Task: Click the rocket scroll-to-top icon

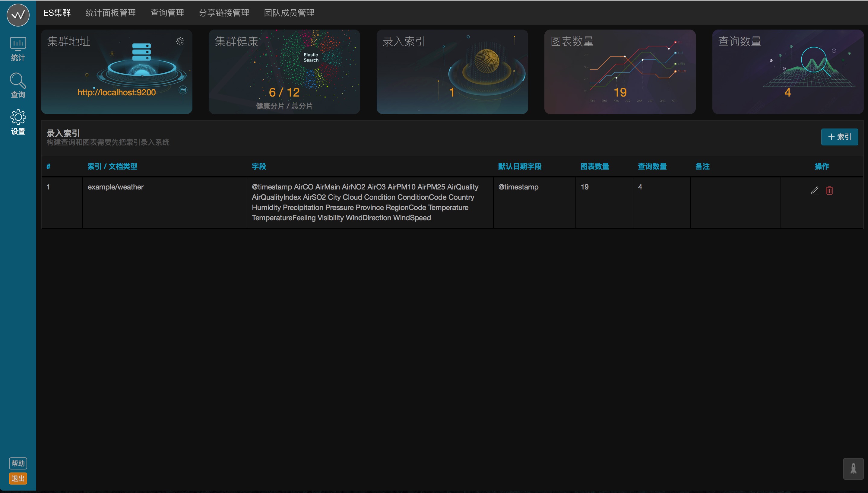Action: (x=853, y=469)
